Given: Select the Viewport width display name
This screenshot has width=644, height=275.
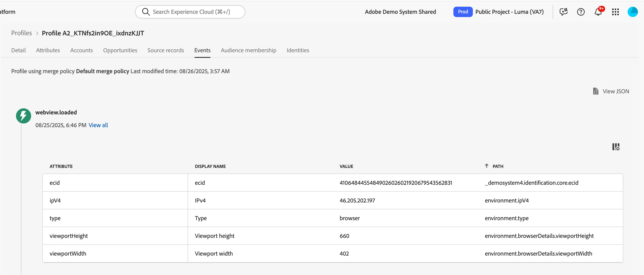Looking at the screenshot, I should click(x=214, y=253).
